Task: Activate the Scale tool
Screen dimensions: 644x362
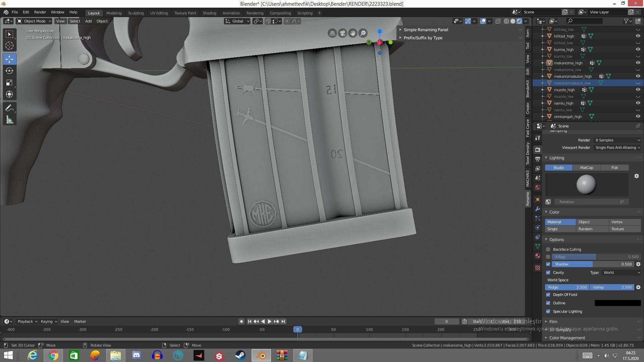Action: [9, 82]
